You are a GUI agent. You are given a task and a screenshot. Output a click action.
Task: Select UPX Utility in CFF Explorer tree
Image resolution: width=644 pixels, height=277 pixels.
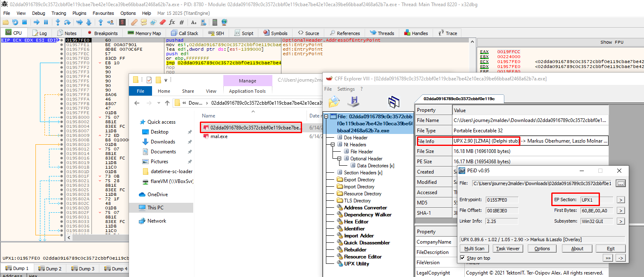coord(356,264)
